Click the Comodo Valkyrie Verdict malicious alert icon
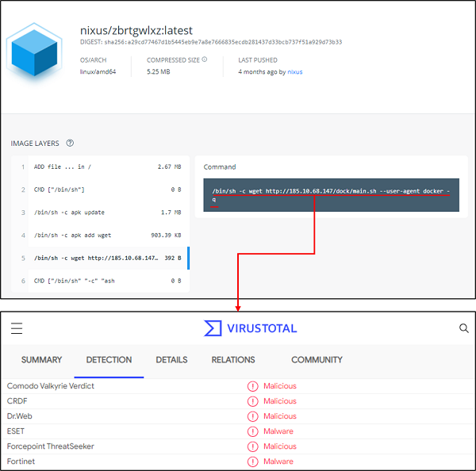The height and width of the screenshot is (471, 476). click(252, 386)
